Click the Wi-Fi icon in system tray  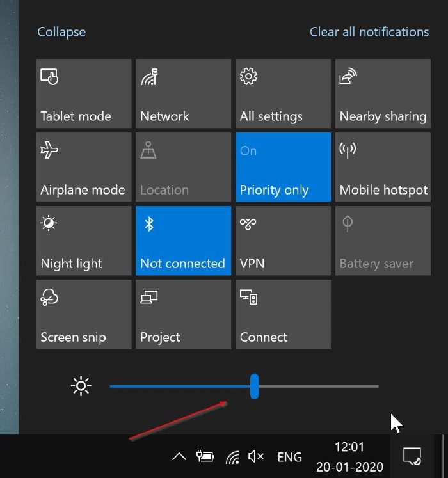pos(233,457)
